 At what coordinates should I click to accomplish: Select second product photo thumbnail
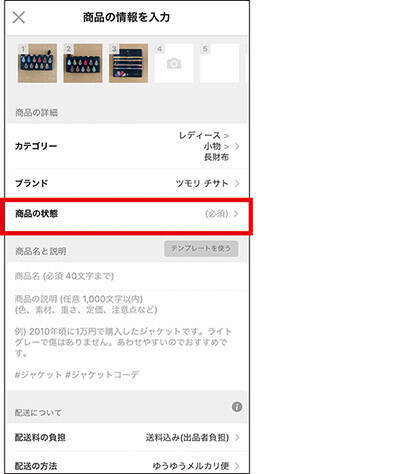[83, 63]
